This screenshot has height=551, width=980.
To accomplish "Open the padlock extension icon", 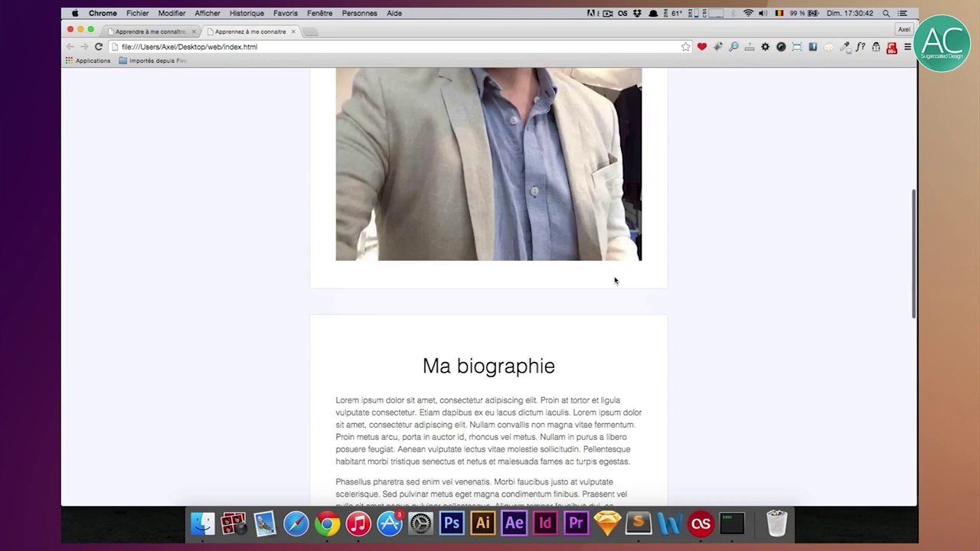I will coord(876,47).
